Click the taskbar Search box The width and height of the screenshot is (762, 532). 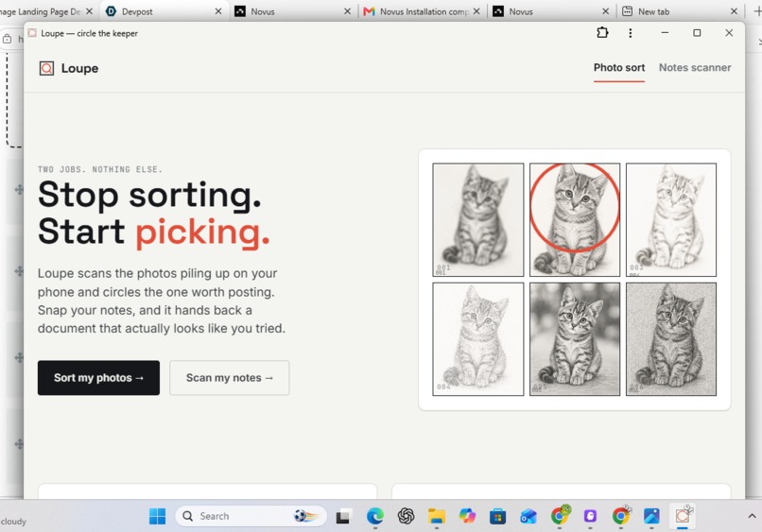251,516
